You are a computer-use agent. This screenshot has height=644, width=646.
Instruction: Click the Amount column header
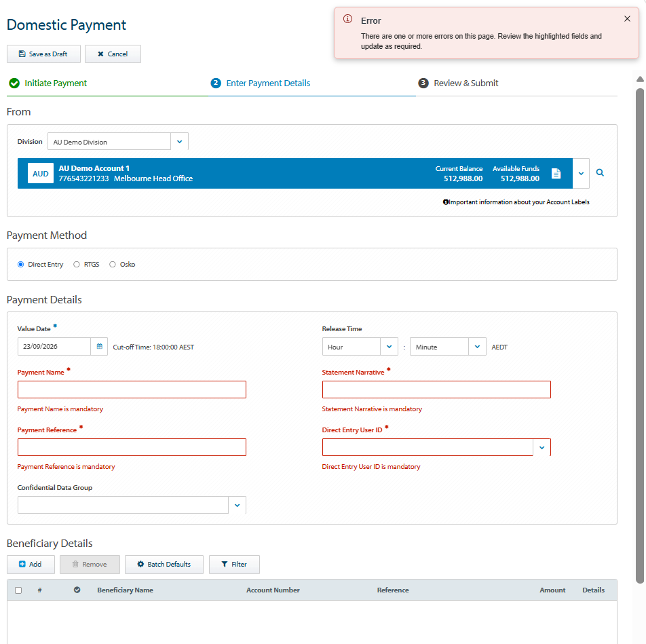coord(552,590)
